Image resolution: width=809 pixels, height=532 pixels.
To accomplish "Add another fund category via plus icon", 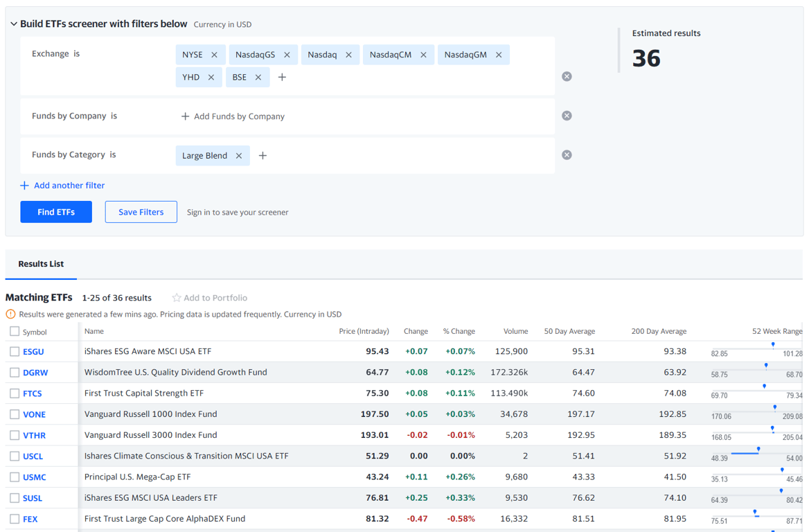I will pyautogui.click(x=263, y=155).
